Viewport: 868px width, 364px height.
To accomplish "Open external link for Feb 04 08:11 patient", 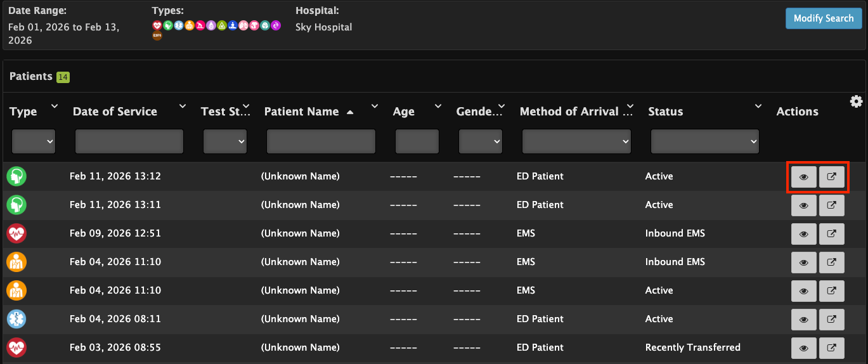I will [831, 320].
